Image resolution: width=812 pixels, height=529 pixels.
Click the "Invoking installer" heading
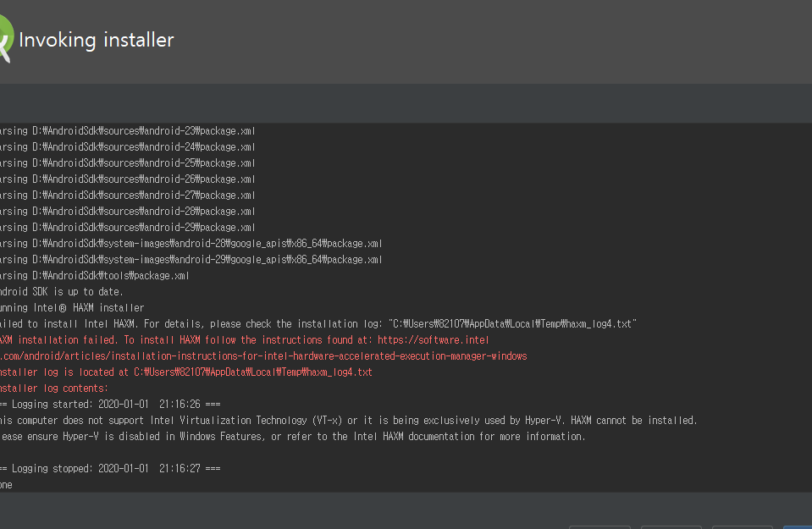[x=96, y=40]
